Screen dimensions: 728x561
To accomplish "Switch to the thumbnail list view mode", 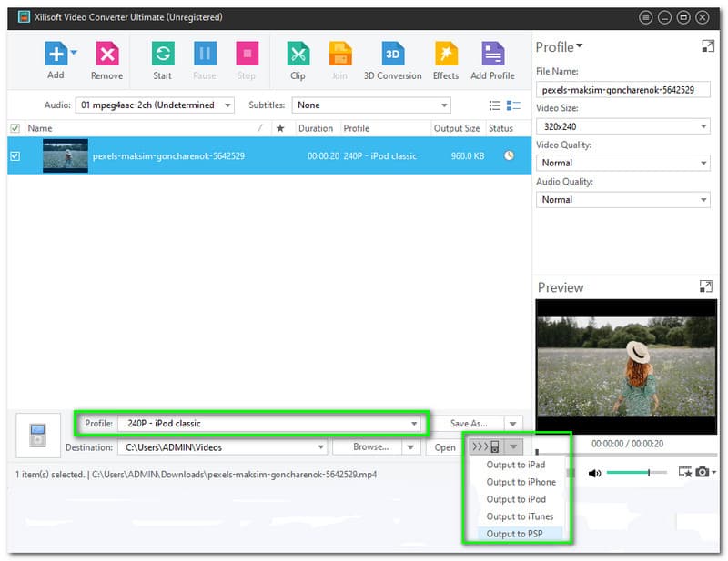I will pos(513,105).
